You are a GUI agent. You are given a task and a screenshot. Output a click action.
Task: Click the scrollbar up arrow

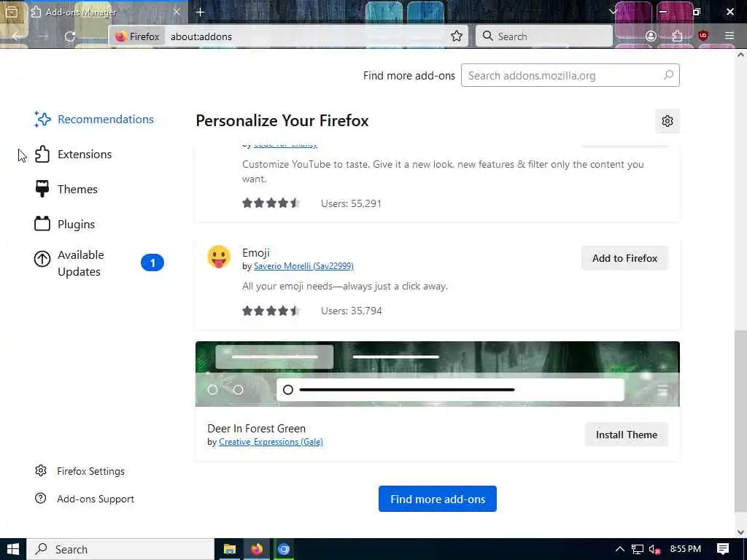740,55
